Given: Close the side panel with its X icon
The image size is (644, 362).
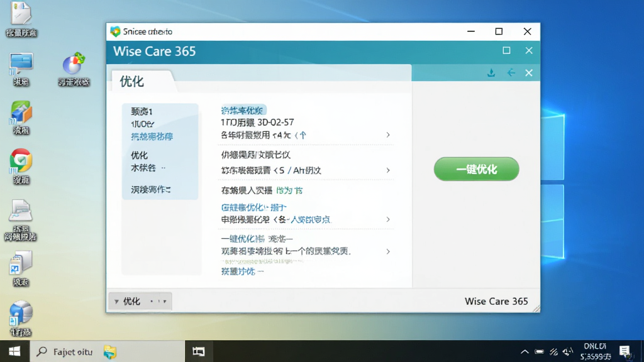Looking at the screenshot, I should [x=529, y=73].
